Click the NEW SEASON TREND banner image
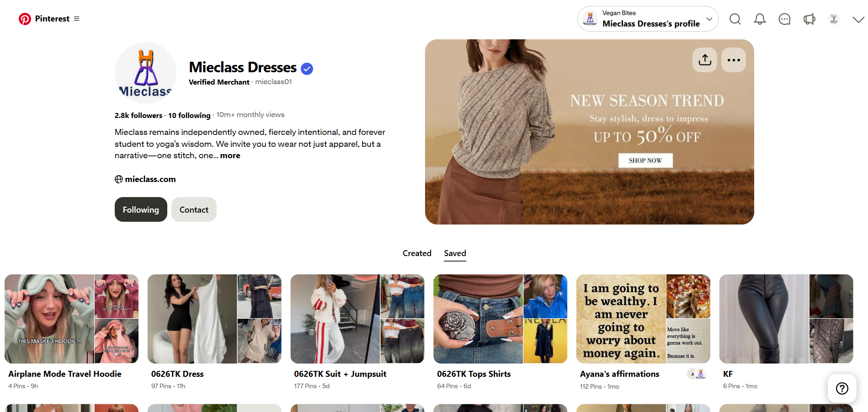The image size is (868, 412). point(589,132)
